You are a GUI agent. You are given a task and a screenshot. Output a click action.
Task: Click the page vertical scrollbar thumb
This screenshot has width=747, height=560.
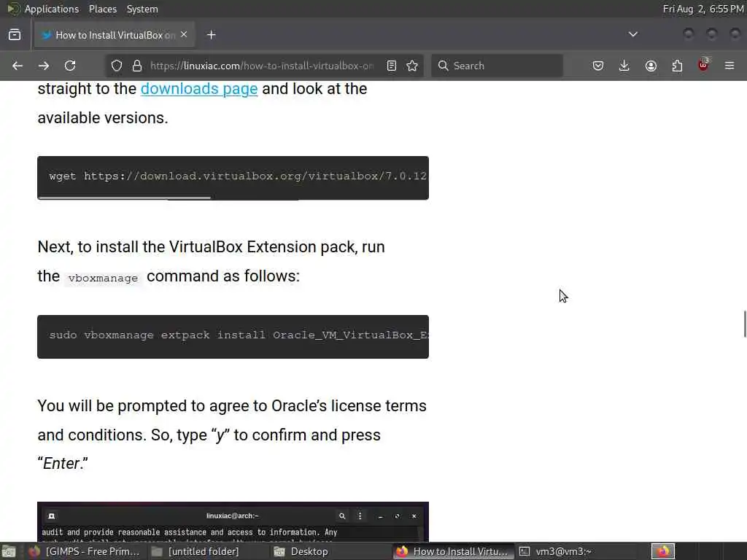(x=745, y=324)
